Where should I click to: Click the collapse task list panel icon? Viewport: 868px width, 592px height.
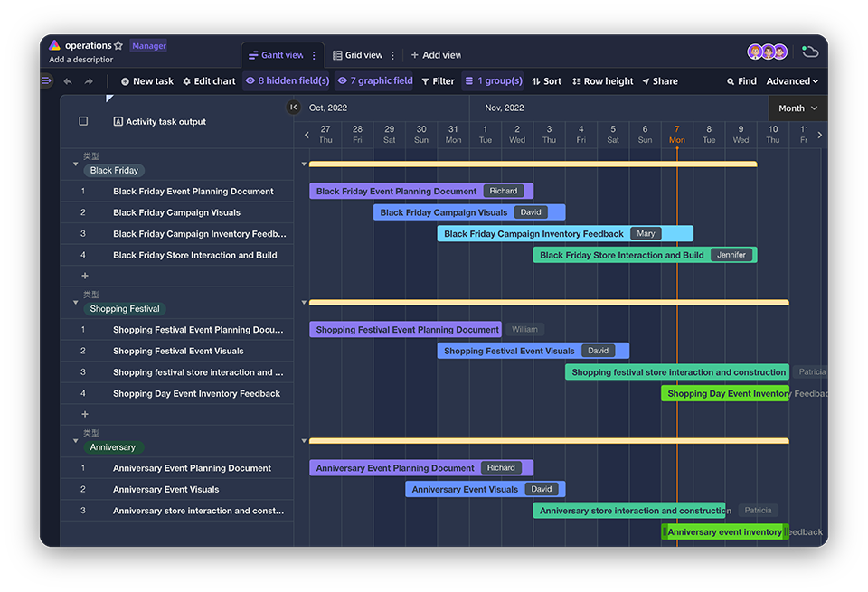293,108
